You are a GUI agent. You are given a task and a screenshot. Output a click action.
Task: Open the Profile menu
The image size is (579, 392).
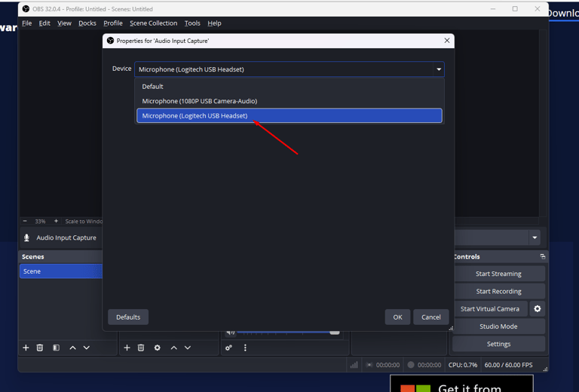pyautogui.click(x=113, y=23)
